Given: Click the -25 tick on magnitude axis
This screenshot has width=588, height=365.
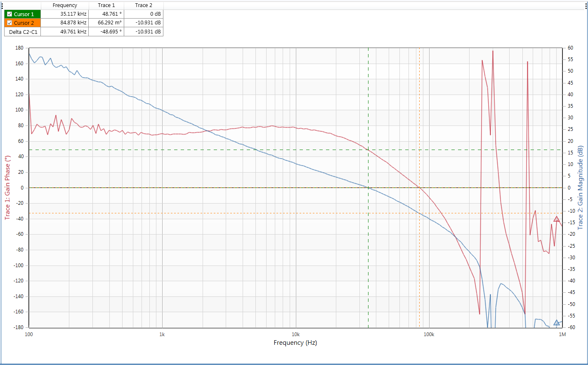Looking at the screenshot, I should click(571, 246).
